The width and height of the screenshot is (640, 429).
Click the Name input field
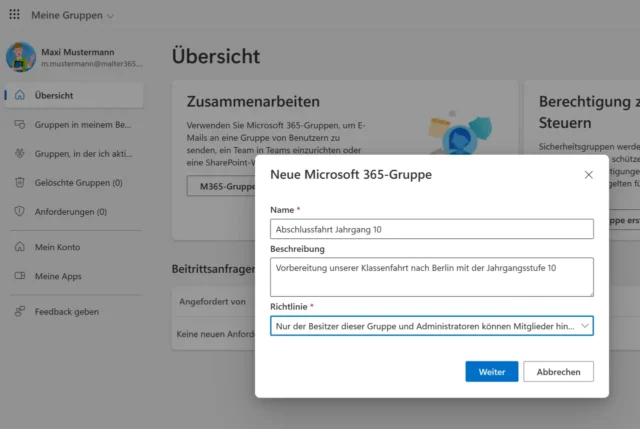coord(431,229)
